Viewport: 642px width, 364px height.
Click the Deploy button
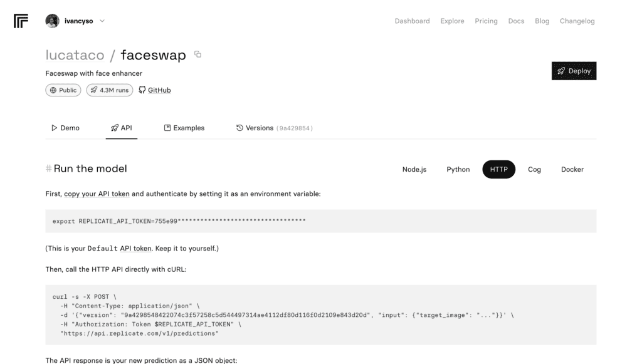pyautogui.click(x=574, y=71)
